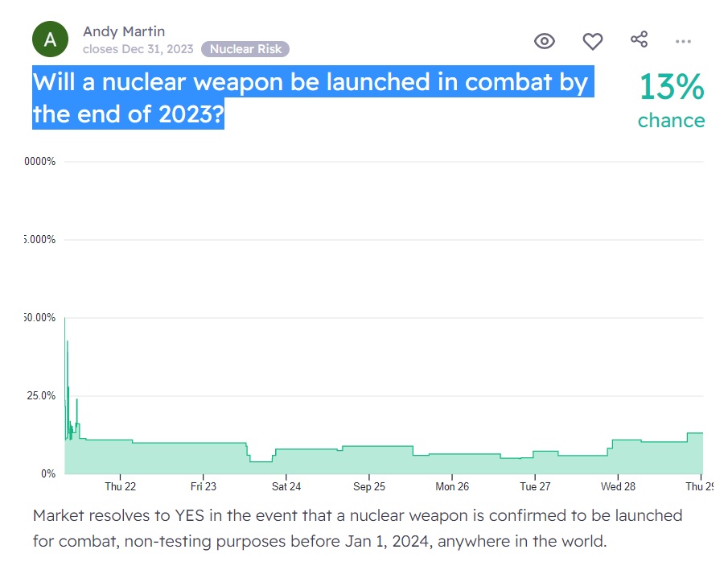Toggle the eye watch icon
The height and width of the screenshot is (566, 728).
point(544,41)
